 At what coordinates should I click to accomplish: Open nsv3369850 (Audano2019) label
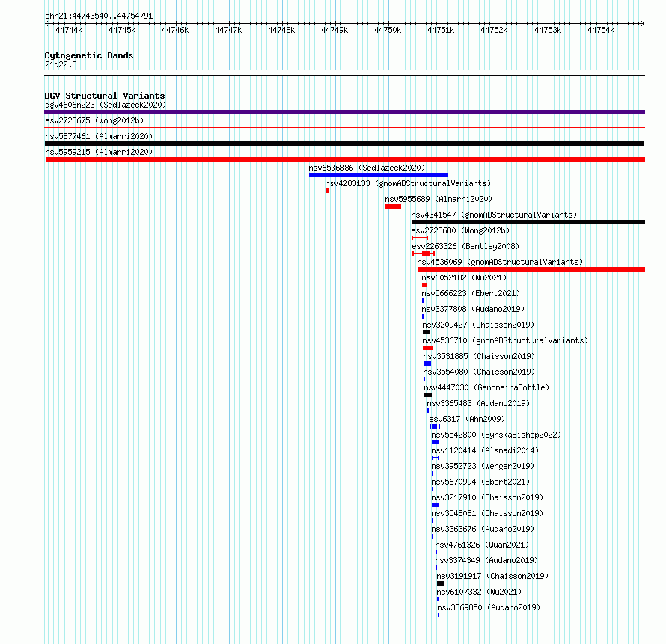pos(489,607)
